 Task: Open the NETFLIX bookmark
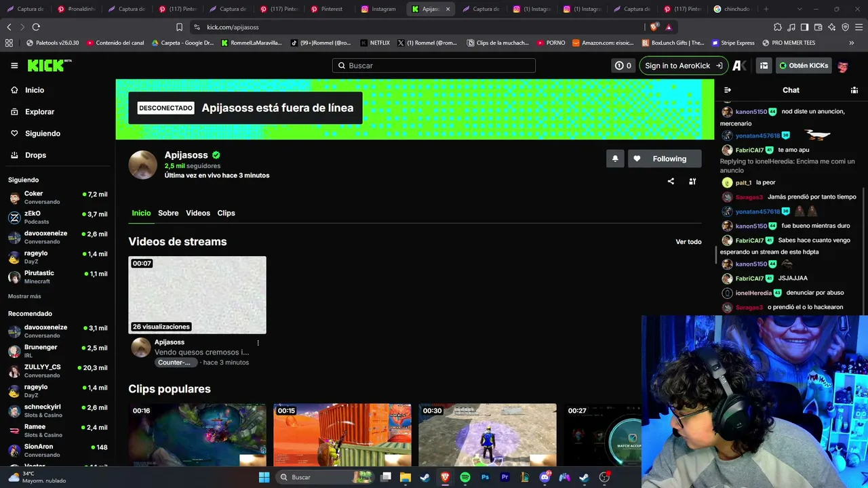click(375, 43)
